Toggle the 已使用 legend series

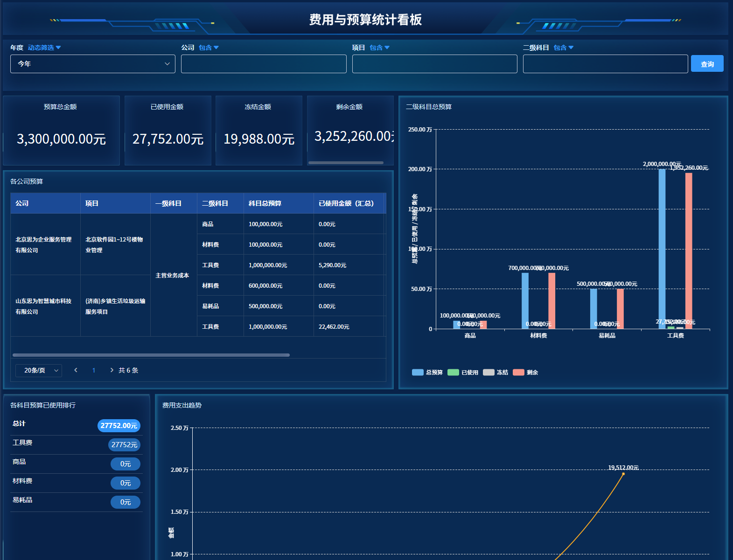click(x=463, y=373)
